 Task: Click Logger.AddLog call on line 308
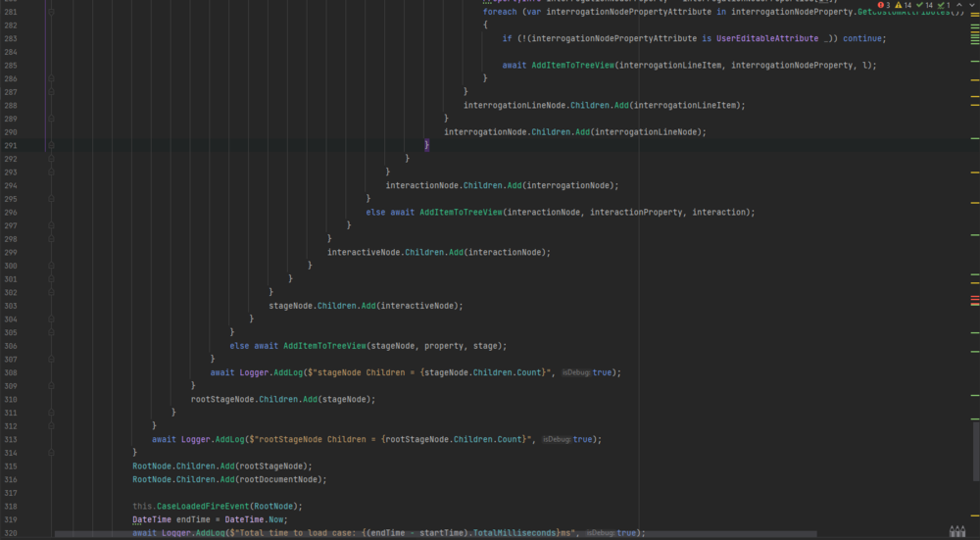click(x=271, y=372)
